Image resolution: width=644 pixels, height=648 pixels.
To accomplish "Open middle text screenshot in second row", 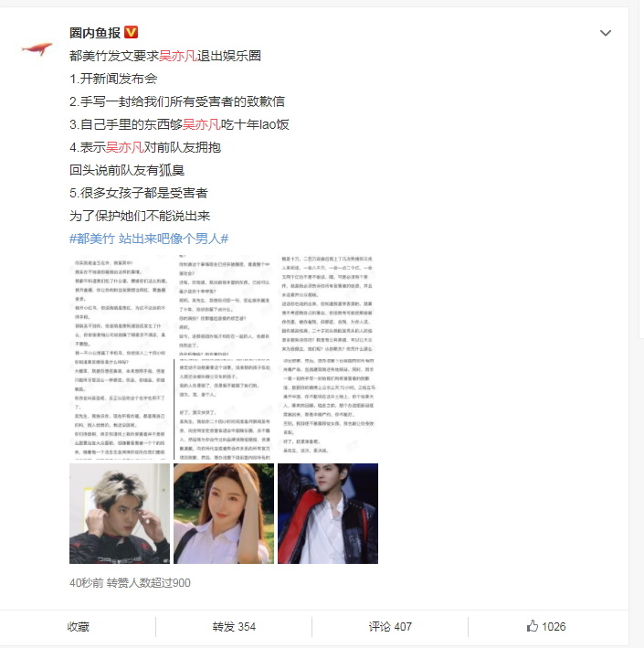I will 224,409.
